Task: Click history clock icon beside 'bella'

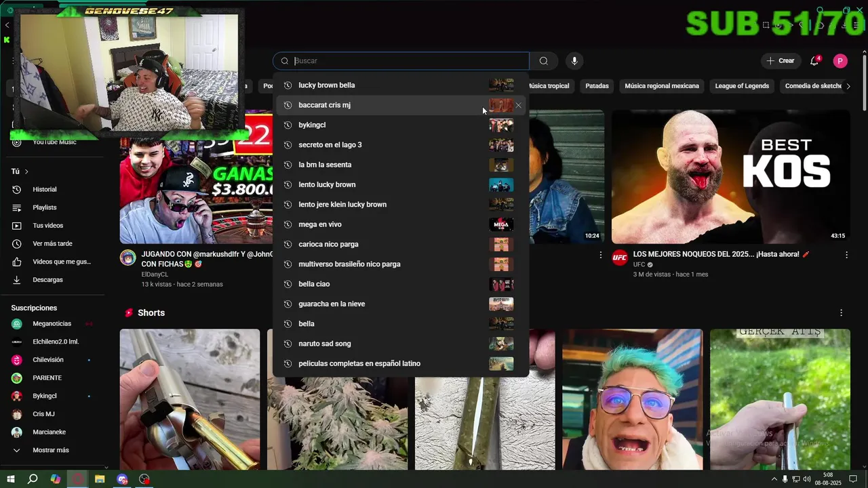Action: point(288,324)
